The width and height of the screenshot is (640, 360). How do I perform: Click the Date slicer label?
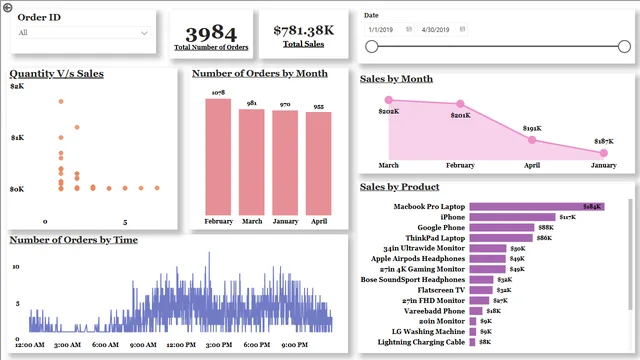[x=371, y=16]
